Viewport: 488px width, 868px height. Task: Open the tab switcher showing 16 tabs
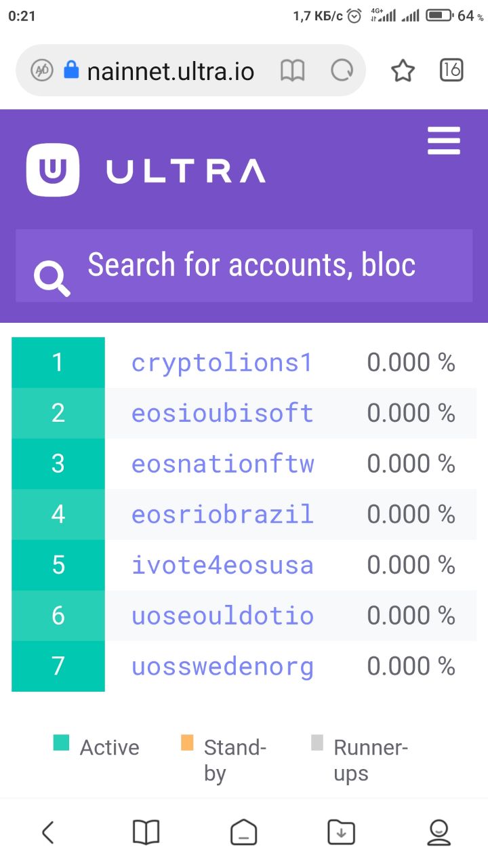451,70
